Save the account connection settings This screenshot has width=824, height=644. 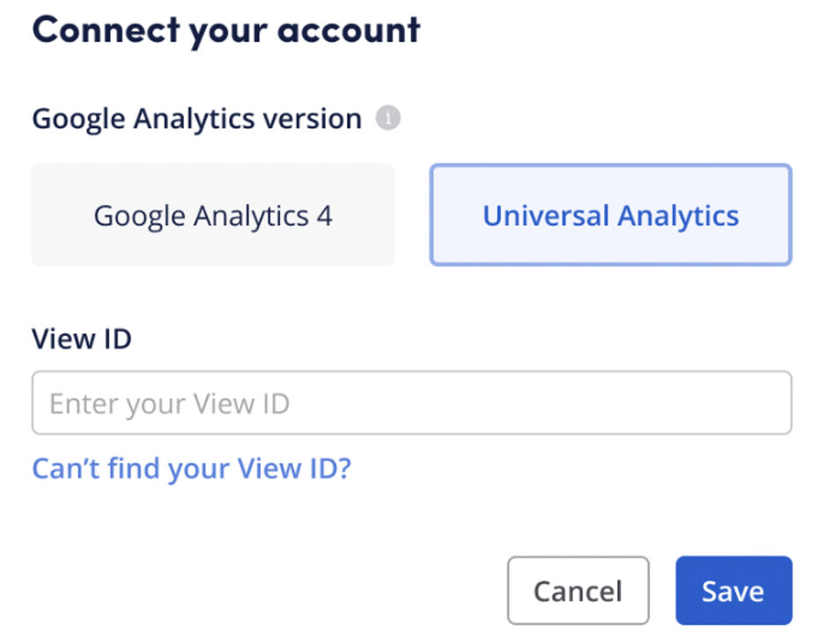pos(733,590)
